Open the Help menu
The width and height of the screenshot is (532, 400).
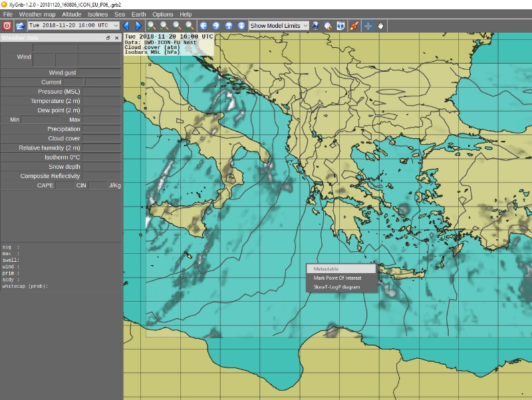pyautogui.click(x=186, y=14)
